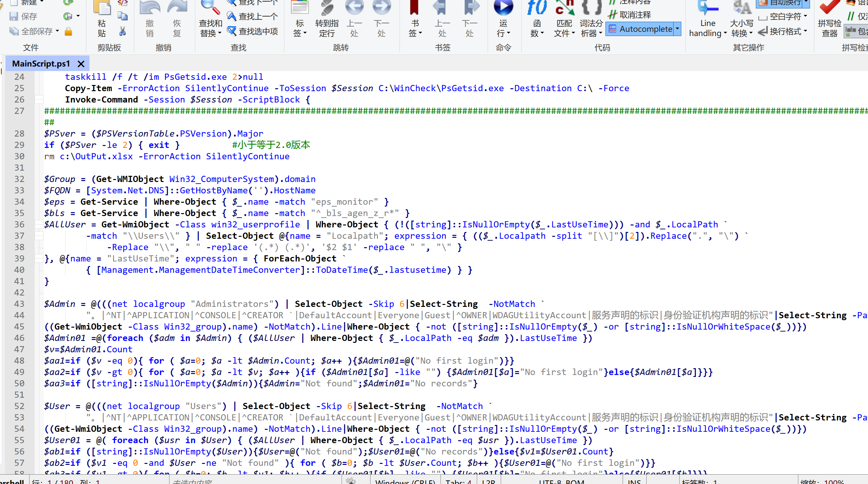This screenshot has height=484, width=868.
Task: Toggle Whitespace Characters (空白字符)
Action: (780, 16)
